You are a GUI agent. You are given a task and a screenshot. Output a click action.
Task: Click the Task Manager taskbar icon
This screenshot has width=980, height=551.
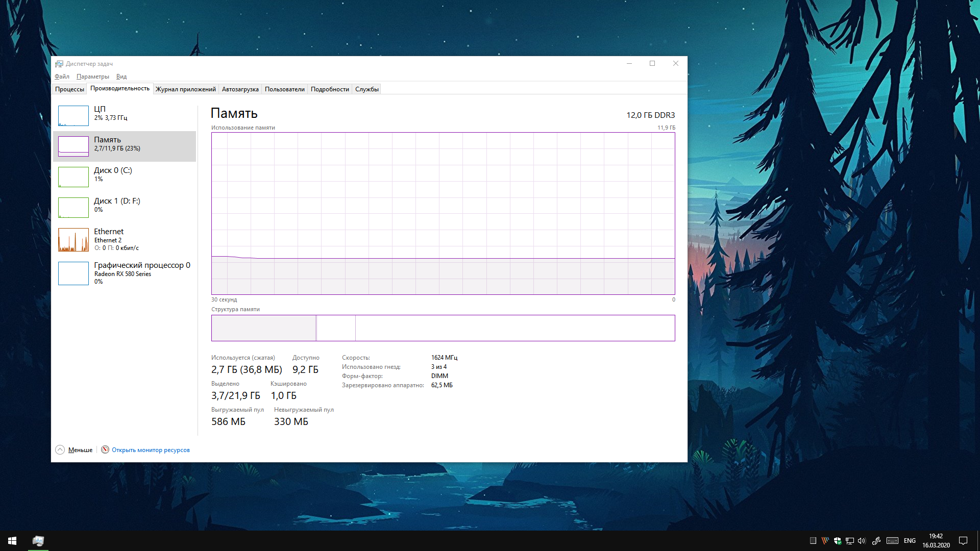point(38,541)
